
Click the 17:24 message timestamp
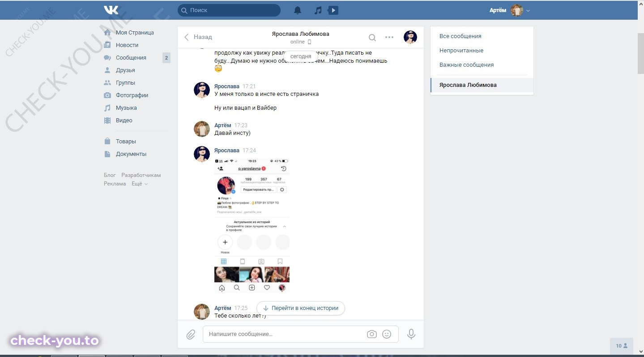click(249, 151)
